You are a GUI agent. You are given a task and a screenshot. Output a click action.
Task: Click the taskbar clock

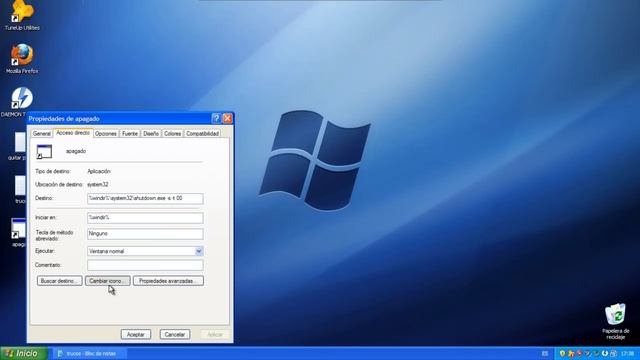[x=627, y=353]
